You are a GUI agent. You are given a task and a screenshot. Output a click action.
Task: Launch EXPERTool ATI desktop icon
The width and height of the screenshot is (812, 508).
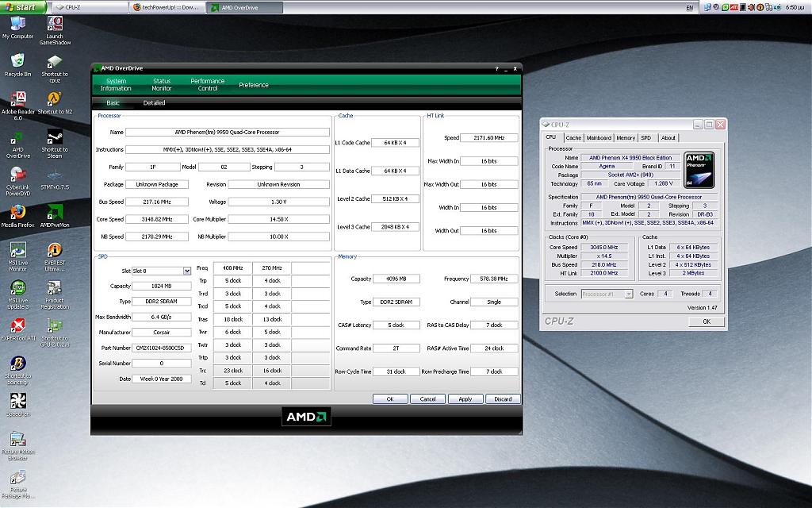[17, 329]
